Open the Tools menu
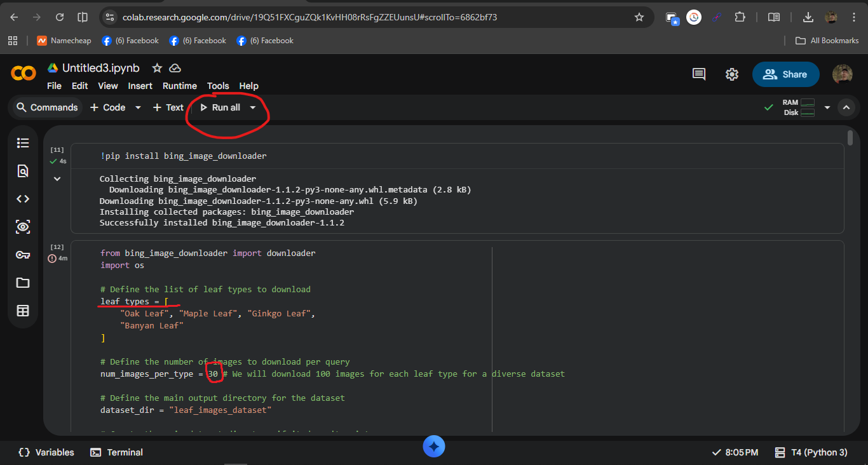 (x=218, y=86)
